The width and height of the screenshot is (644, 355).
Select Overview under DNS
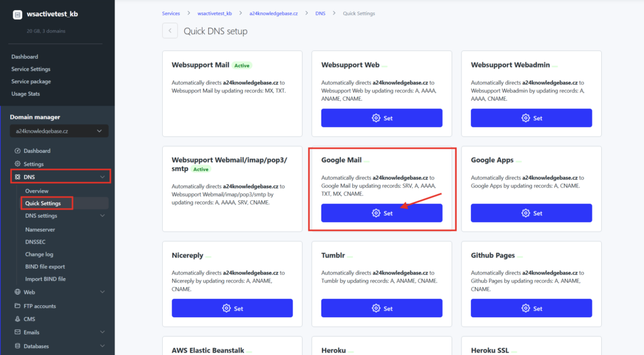[x=36, y=191]
